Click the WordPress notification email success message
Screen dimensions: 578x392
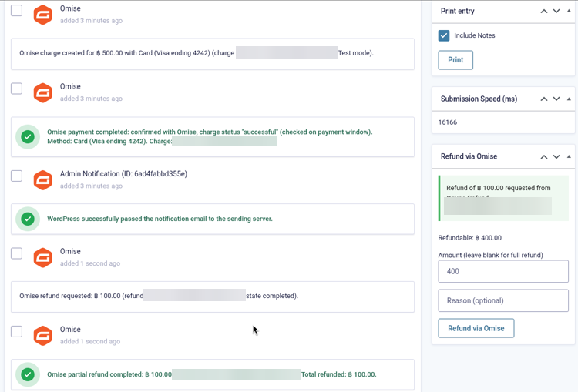160,219
